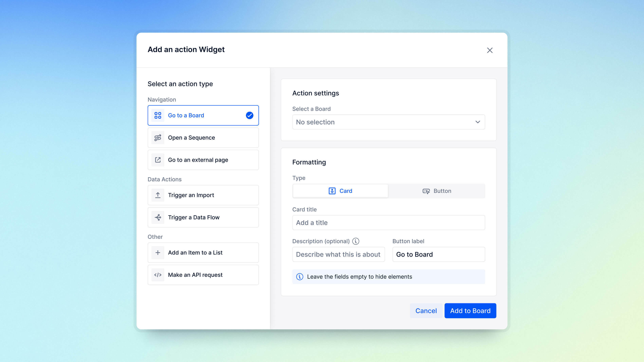This screenshot has width=644, height=362.
Task: Select Trigger an Import action type
Action: point(203,195)
